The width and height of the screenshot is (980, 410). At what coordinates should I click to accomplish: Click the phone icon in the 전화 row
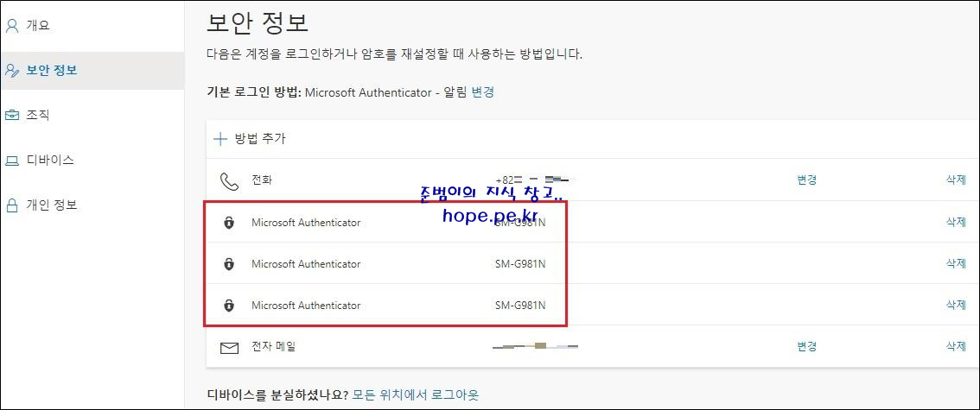click(229, 181)
